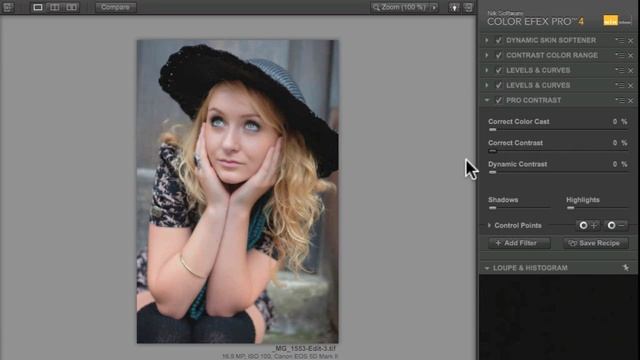This screenshot has width=640, height=360.
Task: Open the Pro Contrast filter menu icon
Action: (620, 100)
